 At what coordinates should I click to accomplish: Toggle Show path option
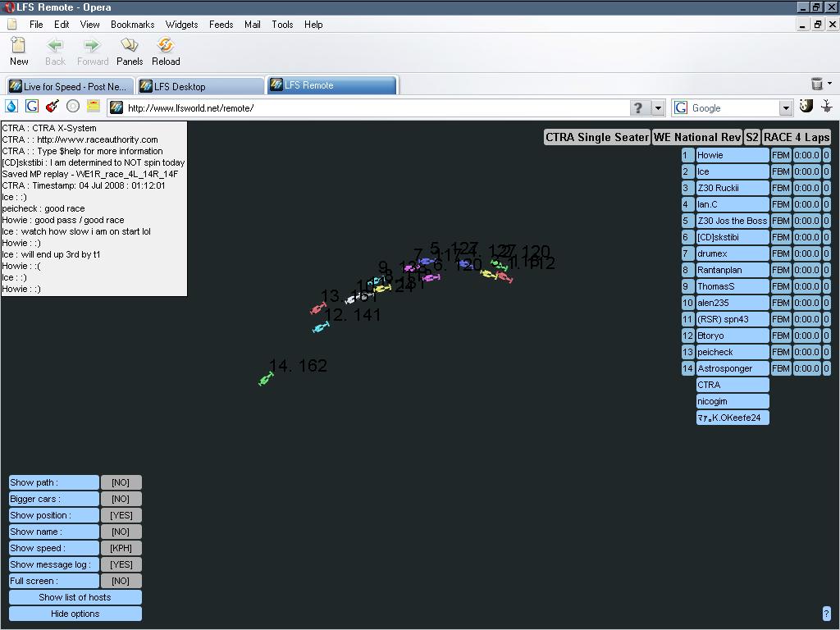click(121, 482)
